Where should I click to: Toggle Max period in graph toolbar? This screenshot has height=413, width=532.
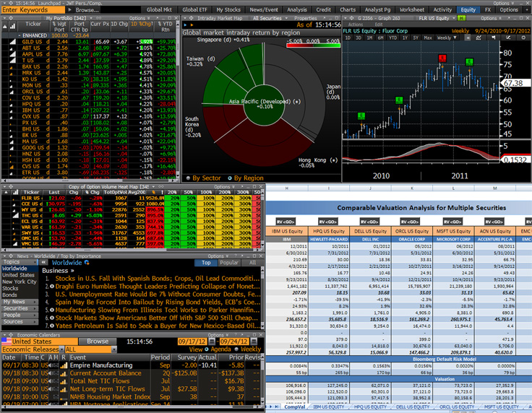[x=428, y=38]
